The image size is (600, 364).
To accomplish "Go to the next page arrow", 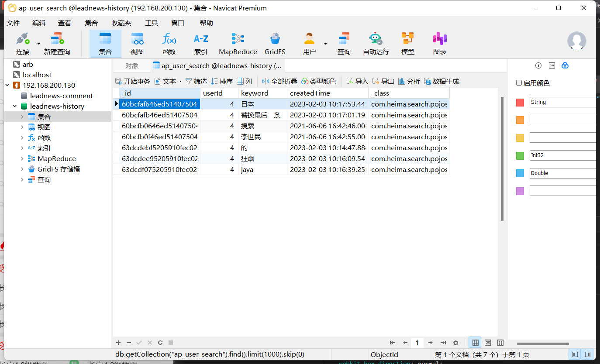I will [x=431, y=343].
